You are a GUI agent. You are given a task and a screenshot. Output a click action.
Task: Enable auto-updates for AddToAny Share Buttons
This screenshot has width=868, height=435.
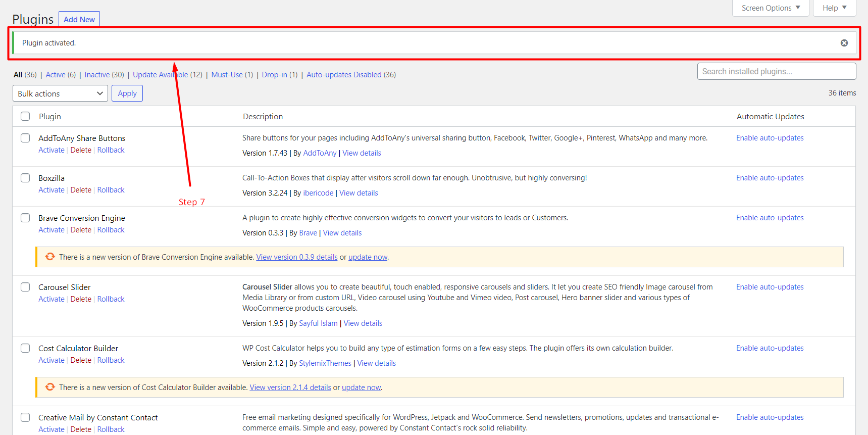tap(770, 138)
